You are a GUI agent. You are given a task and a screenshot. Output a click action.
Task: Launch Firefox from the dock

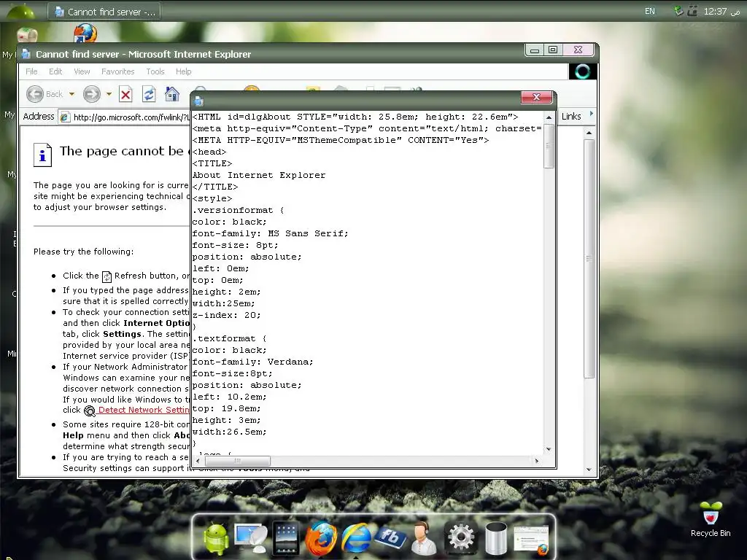pos(321,538)
